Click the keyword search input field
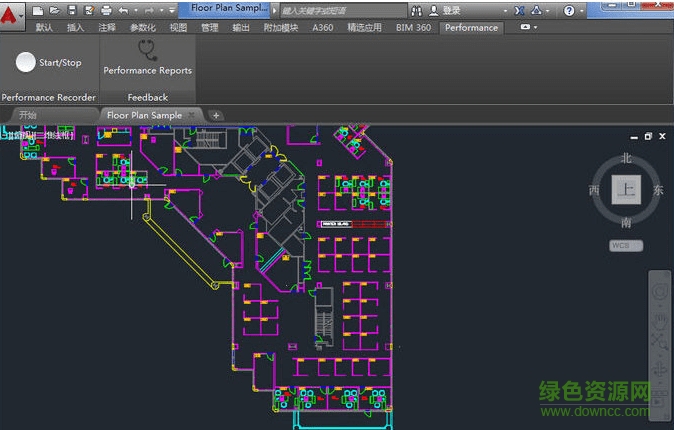 pyautogui.click(x=340, y=10)
